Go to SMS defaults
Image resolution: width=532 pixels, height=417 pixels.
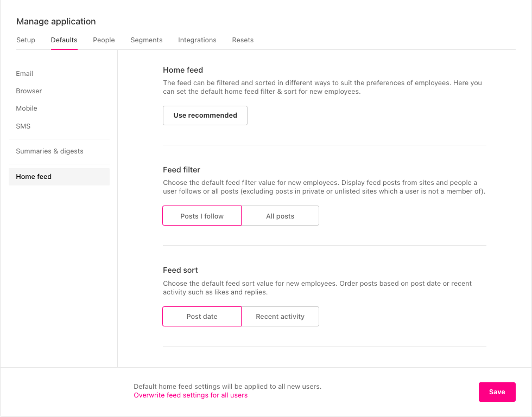[23, 126]
